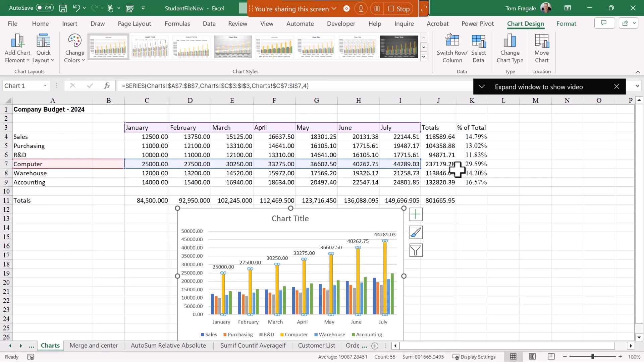Screen dimensions: 644x362
Task: Switch to the Format ribbon tab
Action: 566,23
